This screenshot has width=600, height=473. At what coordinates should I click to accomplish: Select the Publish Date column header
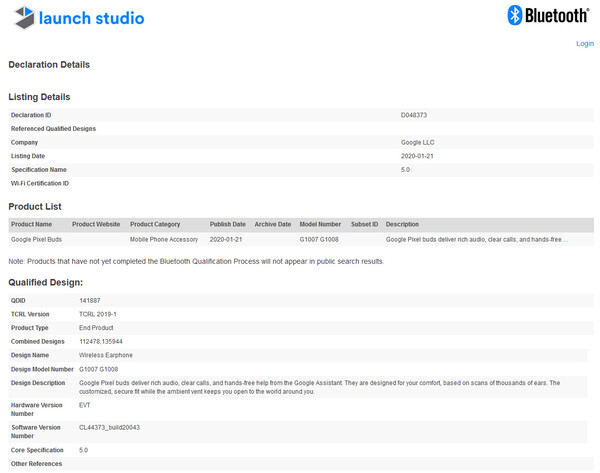(x=227, y=224)
